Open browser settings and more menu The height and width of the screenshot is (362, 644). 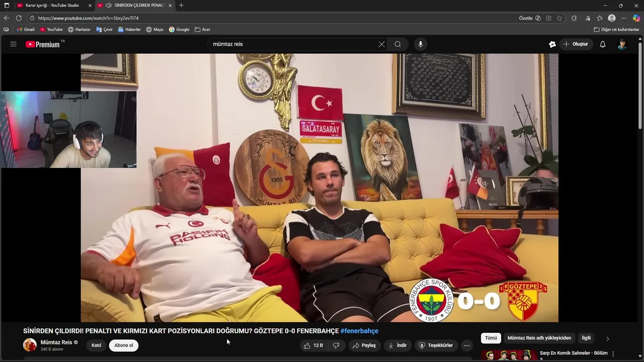click(624, 18)
